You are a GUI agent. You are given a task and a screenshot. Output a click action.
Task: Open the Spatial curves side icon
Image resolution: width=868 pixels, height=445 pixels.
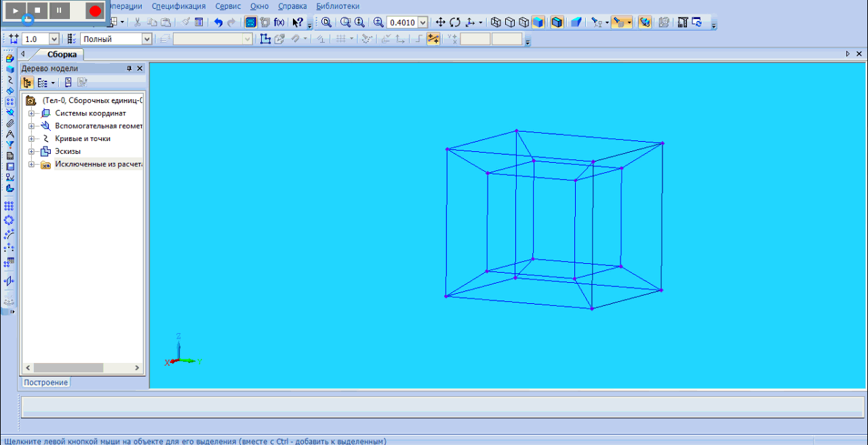pos(9,79)
